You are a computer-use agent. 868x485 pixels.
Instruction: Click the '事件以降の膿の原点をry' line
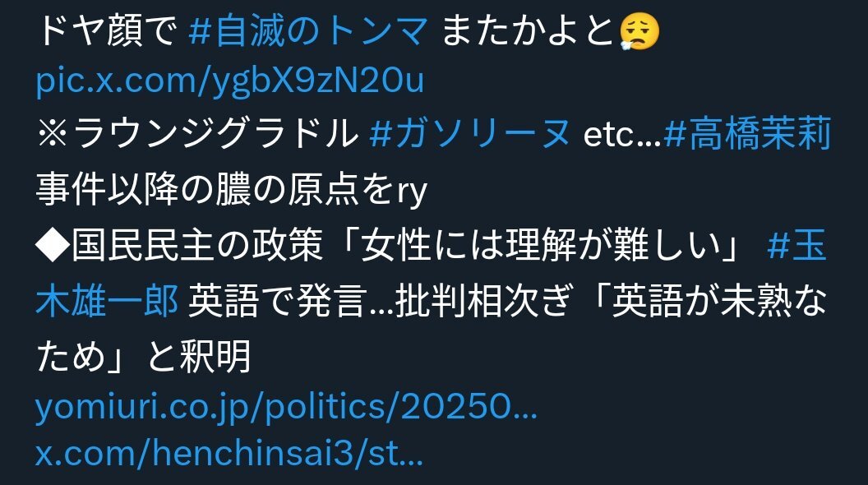coord(232,190)
